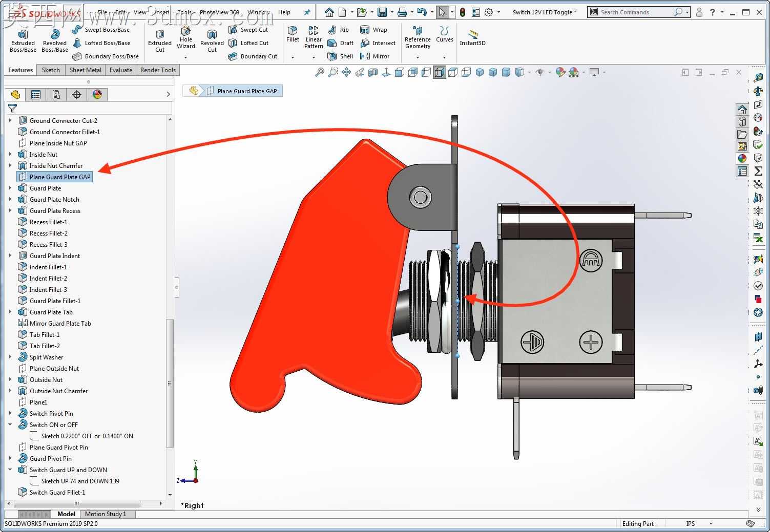The image size is (770, 532).
Task: Click Edit Appearance in view toolbar
Action: [x=560, y=73]
